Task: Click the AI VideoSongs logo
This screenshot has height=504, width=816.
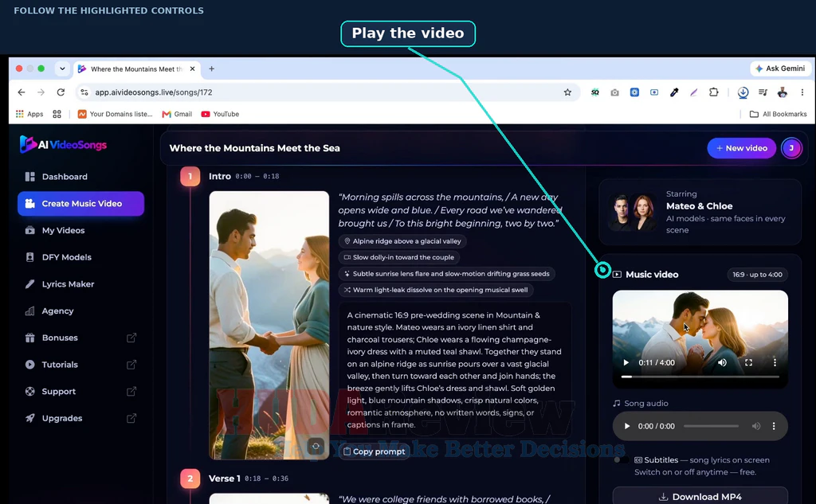Action: click(63, 145)
